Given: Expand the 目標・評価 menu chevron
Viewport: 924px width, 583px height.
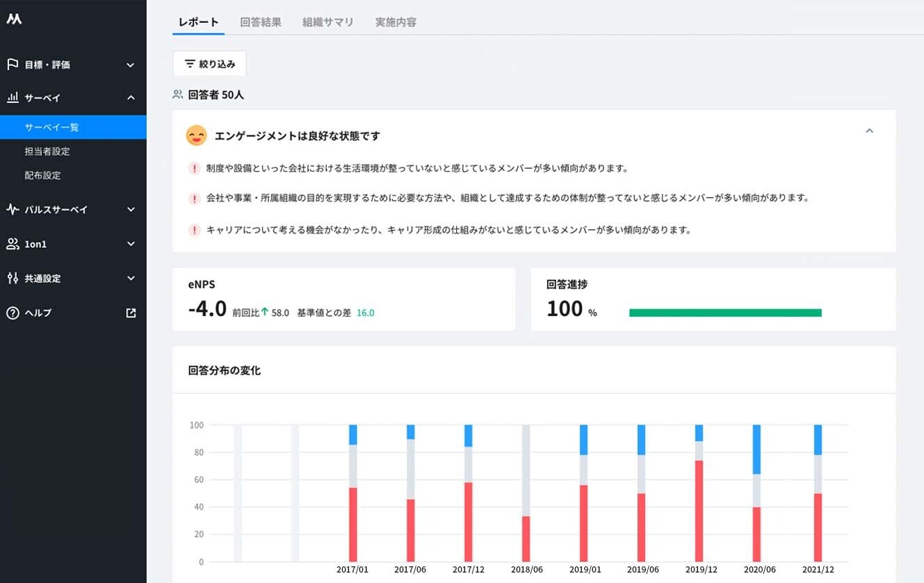Looking at the screenshot, I should [131, 65].
